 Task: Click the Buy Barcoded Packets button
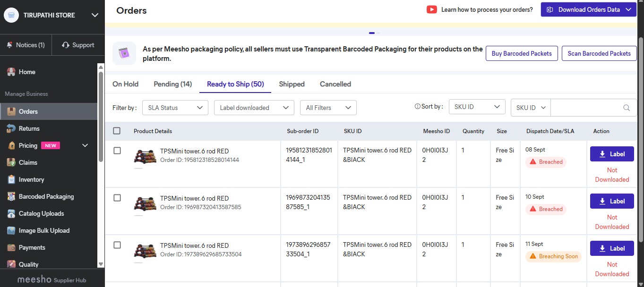pos(522,53)
